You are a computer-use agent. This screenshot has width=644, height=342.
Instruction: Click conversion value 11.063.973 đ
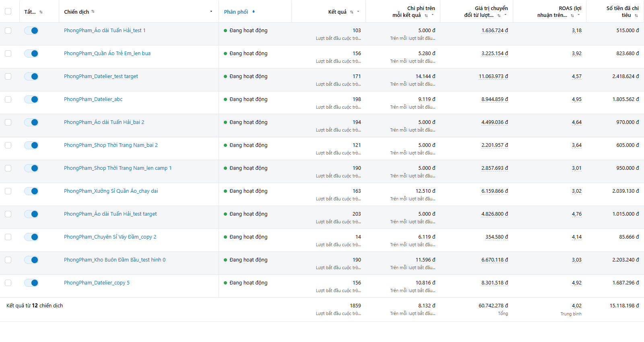pos(493,76)
